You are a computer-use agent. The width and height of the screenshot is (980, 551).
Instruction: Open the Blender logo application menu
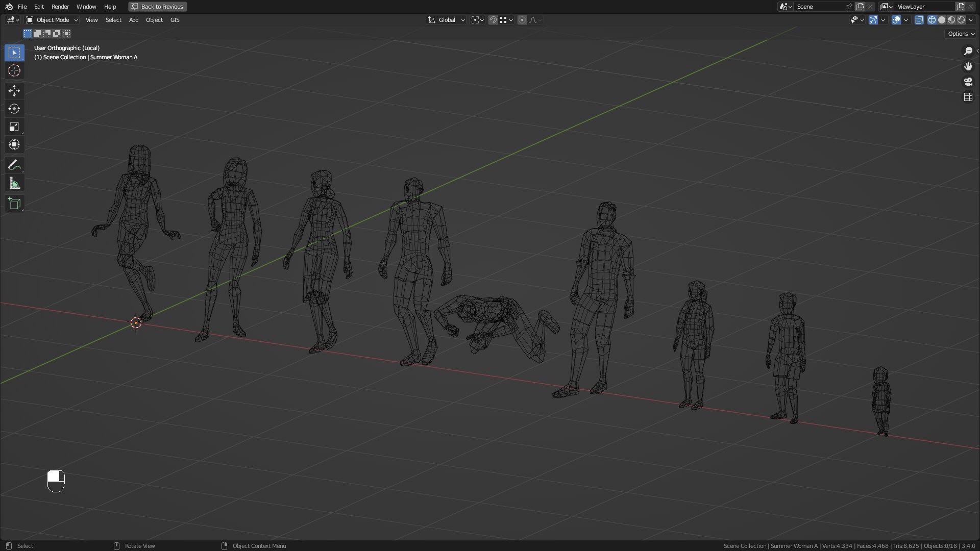(x=9, y=7)
